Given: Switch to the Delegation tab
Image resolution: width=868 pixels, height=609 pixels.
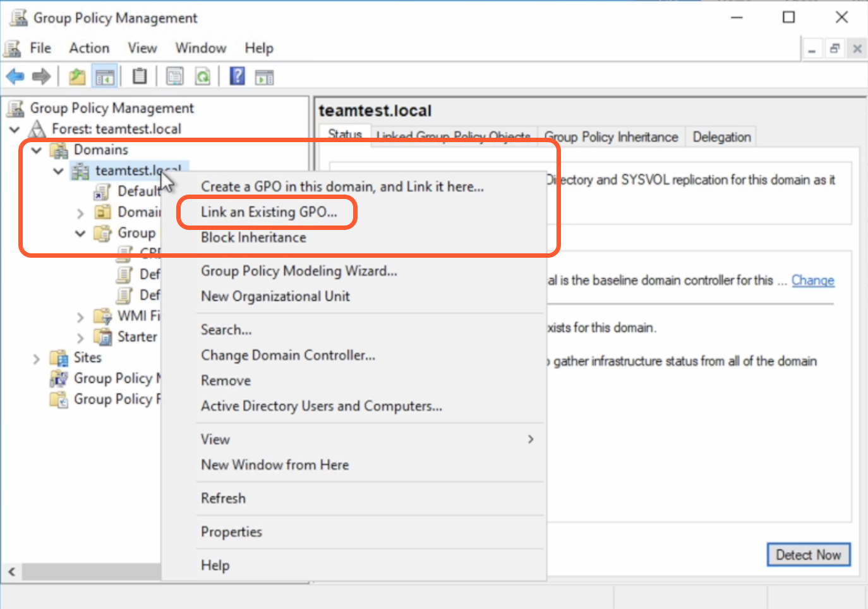Looking at the screenshot, I should [721, 137].
